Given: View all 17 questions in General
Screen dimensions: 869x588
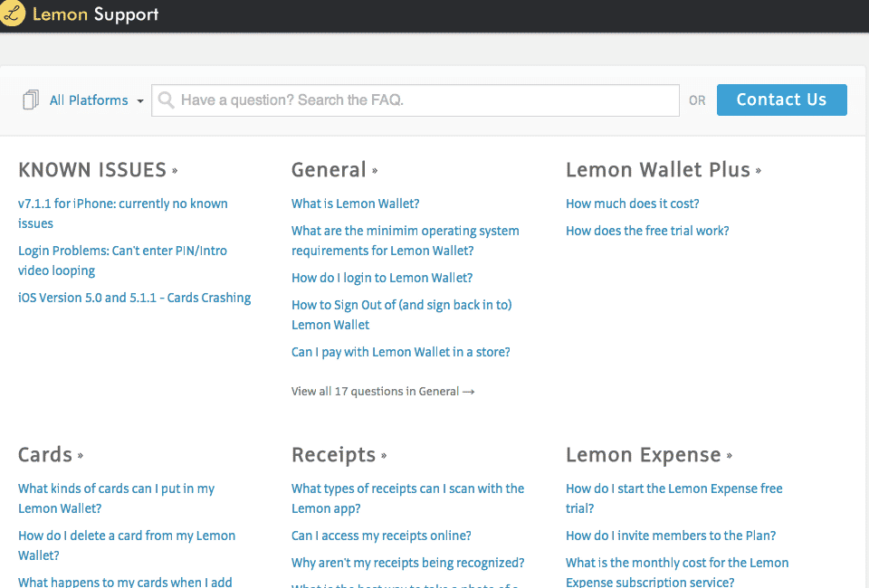Looking at the screenshot, I should 382,392.
